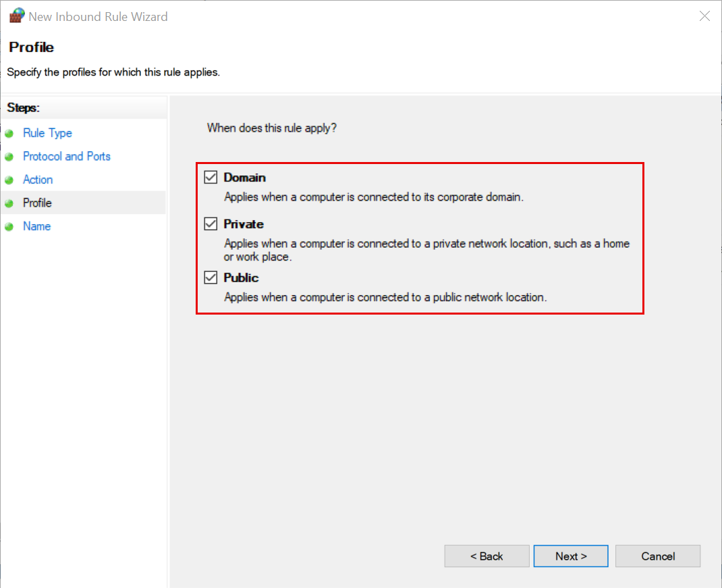Jump to the Protocol and Ports step
This screenshot has width=722, height=588.
pyautogui.click(x=66, y=157)
